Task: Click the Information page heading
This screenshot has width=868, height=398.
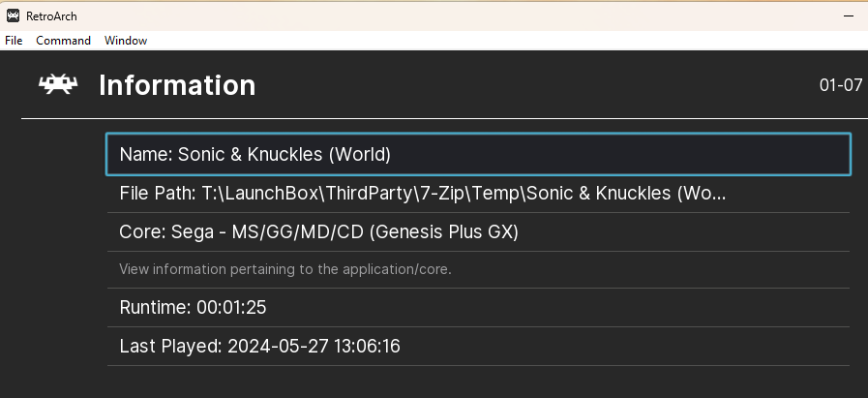Action: point(177,85)
